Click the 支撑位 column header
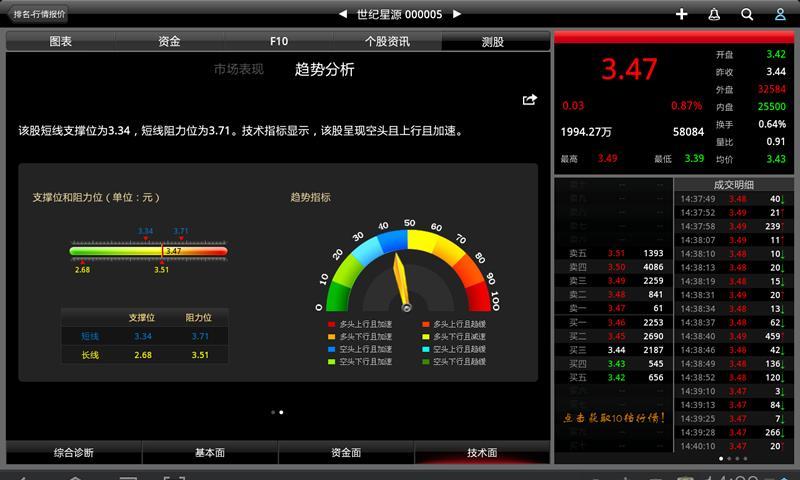This screenshot has height=480, width=800. click(x=142, y=317)
